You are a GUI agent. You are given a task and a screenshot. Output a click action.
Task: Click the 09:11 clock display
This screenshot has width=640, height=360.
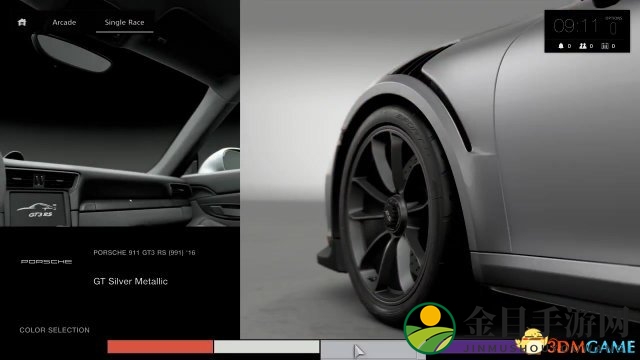(x=576, y=26)
